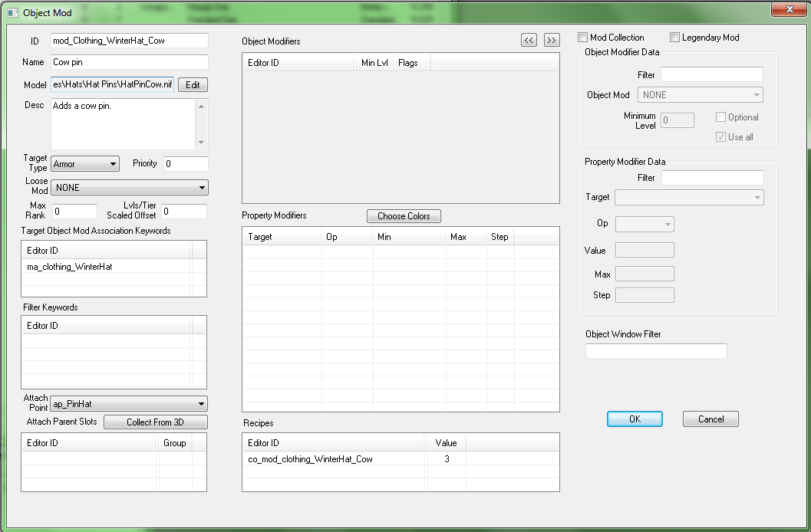Image resolution: width=811 pixels, height=532 pixels.
Task: Close the Object Mod dialog
Action: pyautogui.click(x=790, y=9)
